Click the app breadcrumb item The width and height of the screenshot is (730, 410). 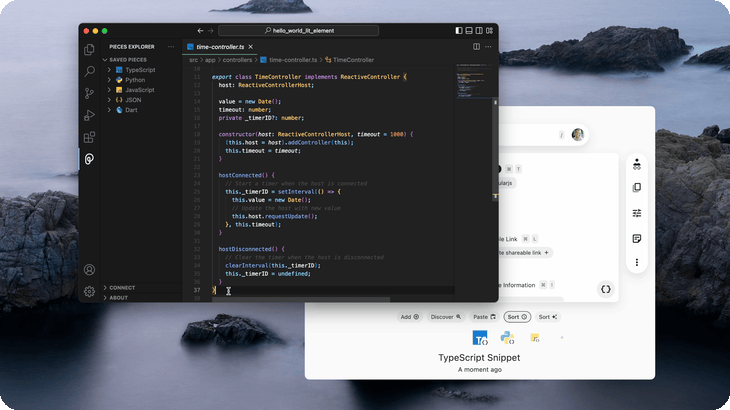click(210, 60)
